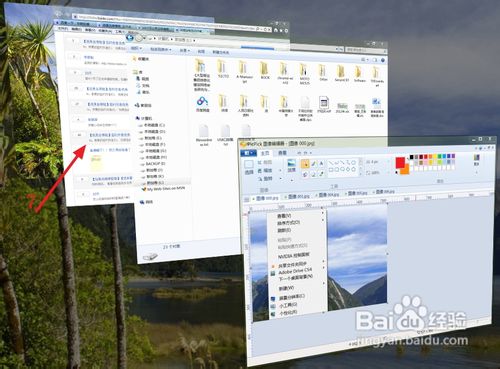Click the Explorer search box
The image size is (500, 369).
pyautogui.click(x=365, y=50)
